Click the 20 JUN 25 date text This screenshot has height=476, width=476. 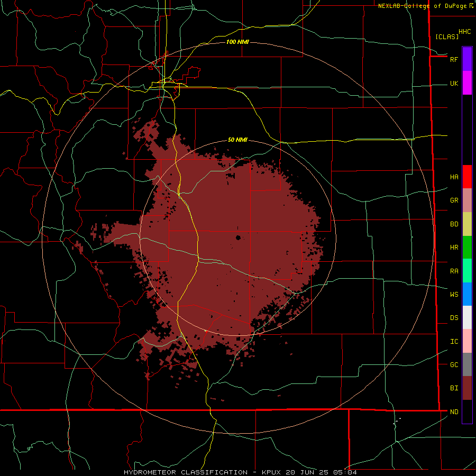pyautogui.click(x=307, y=472)
